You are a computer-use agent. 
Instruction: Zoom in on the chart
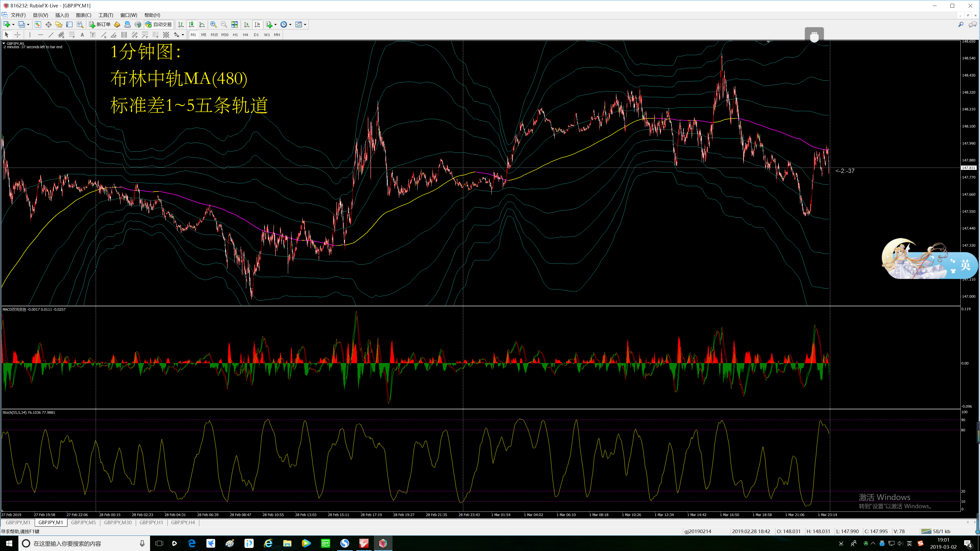pos(213,24)
